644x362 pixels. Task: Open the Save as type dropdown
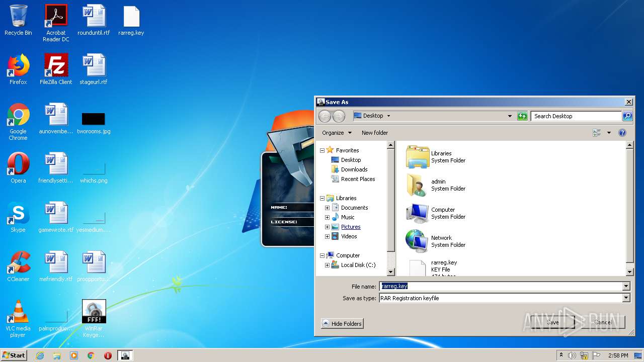626,298
